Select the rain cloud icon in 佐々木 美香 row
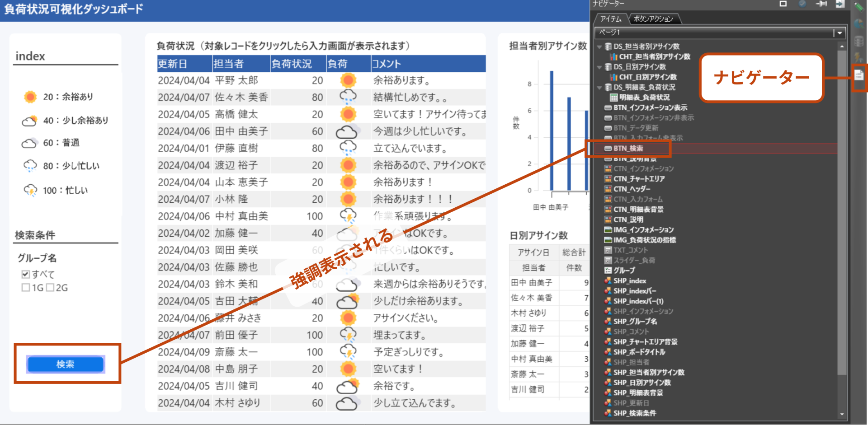Screen dimensions: 868x425 point(348,97)
